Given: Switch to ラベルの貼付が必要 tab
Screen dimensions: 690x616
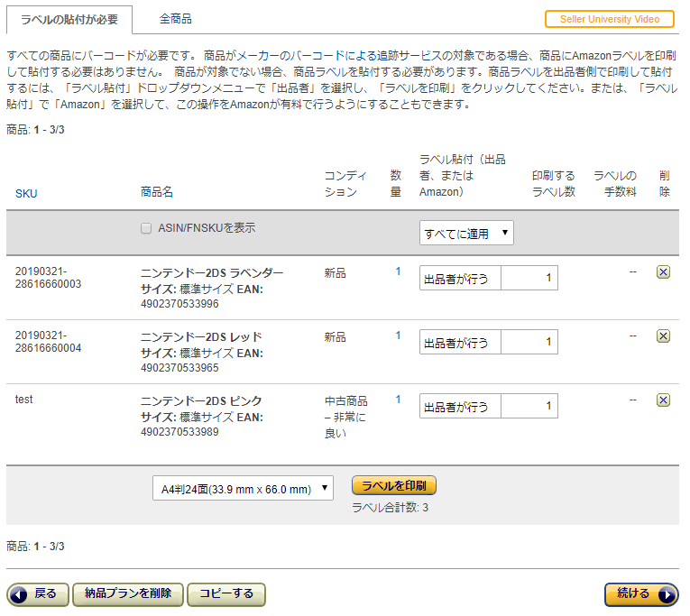Looking at the screenshot, I should pos(69,20).
